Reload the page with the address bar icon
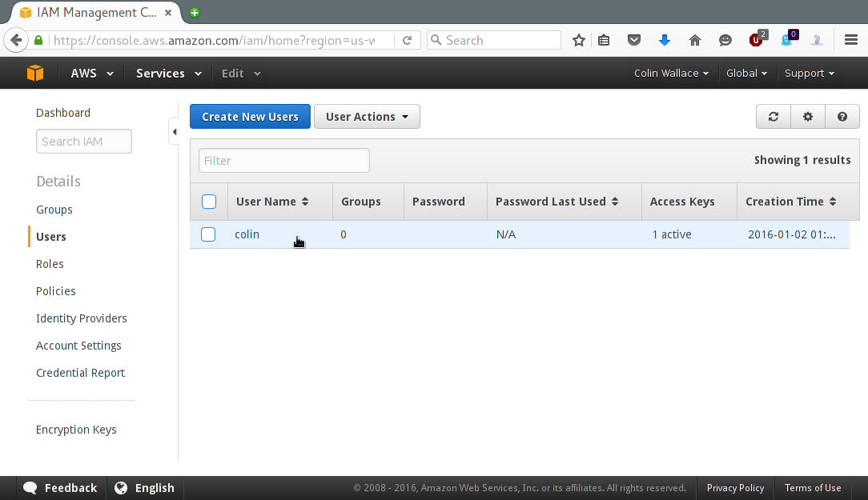 point(407,40)
